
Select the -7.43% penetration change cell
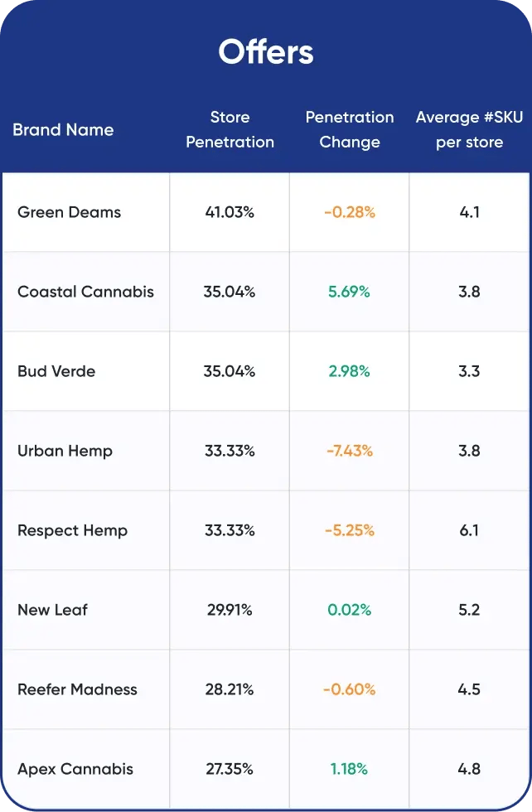349,451
